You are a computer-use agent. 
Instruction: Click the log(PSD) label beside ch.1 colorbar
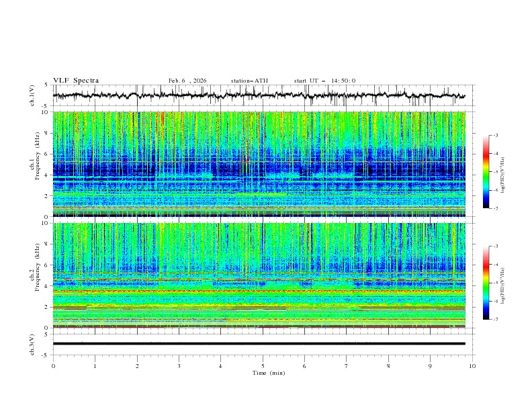tap(503, 175)
